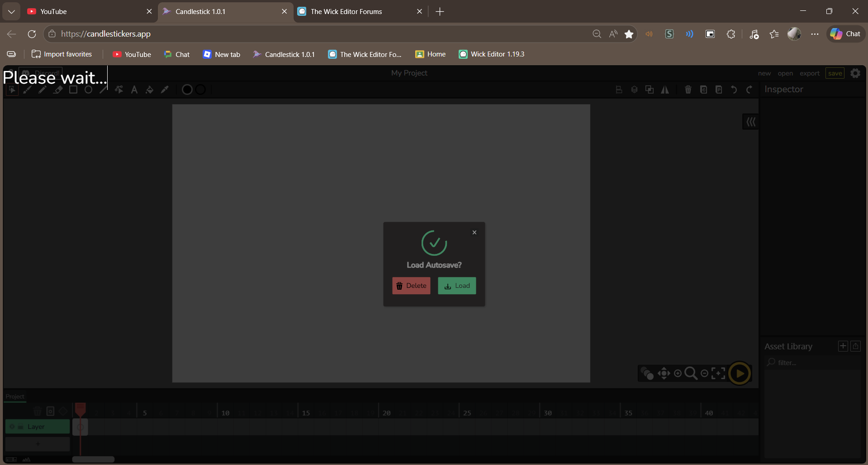The image size is (868, 465).
Task: Select the Text tool
Action: click(x=134, y=90)
